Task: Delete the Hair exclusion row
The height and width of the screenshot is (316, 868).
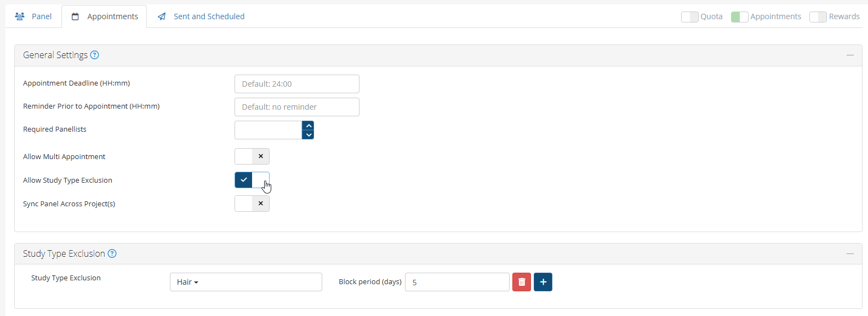Action: (522, 282)
